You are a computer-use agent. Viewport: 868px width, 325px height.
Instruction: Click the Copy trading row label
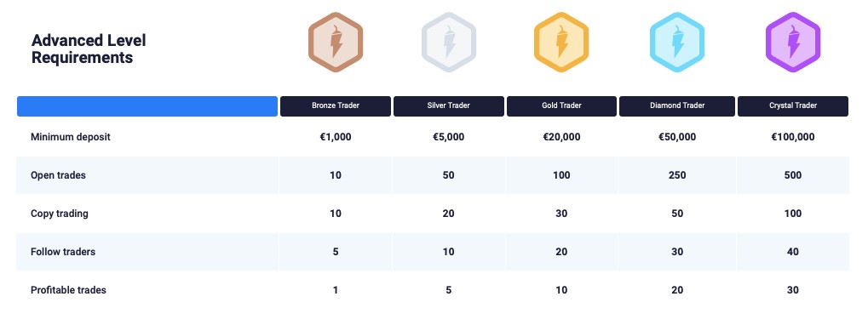[x=60, y=214]
